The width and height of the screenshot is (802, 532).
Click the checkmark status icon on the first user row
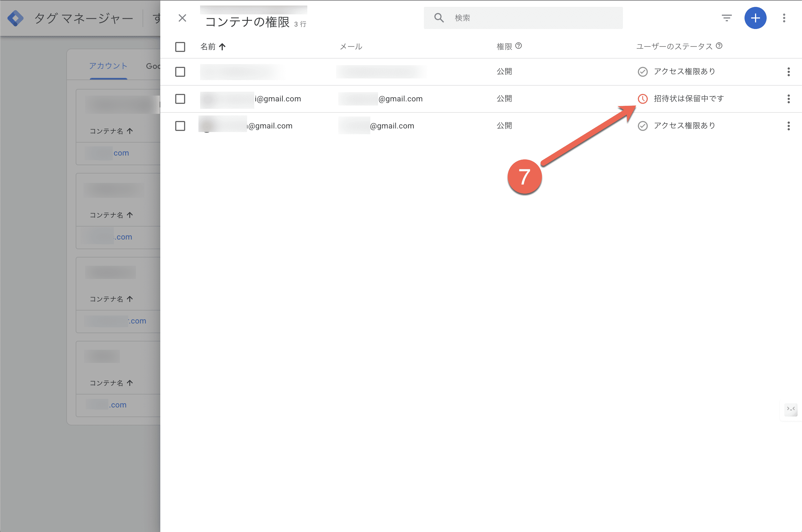click(x=643, y=72)
